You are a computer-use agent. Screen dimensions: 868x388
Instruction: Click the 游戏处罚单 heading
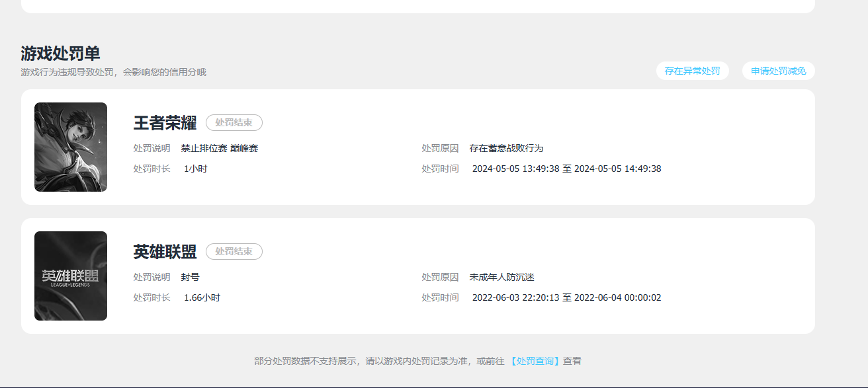[x=60, y=54]
